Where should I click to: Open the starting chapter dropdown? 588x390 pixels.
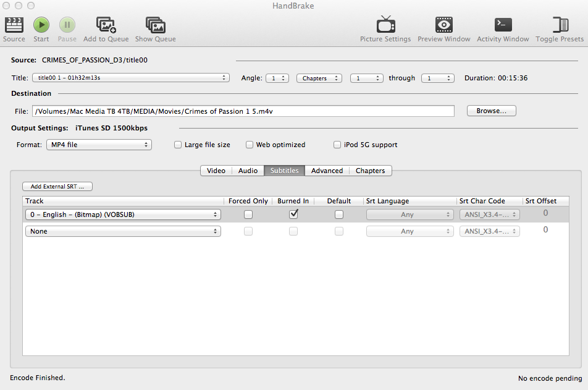[x=367, y=78]
